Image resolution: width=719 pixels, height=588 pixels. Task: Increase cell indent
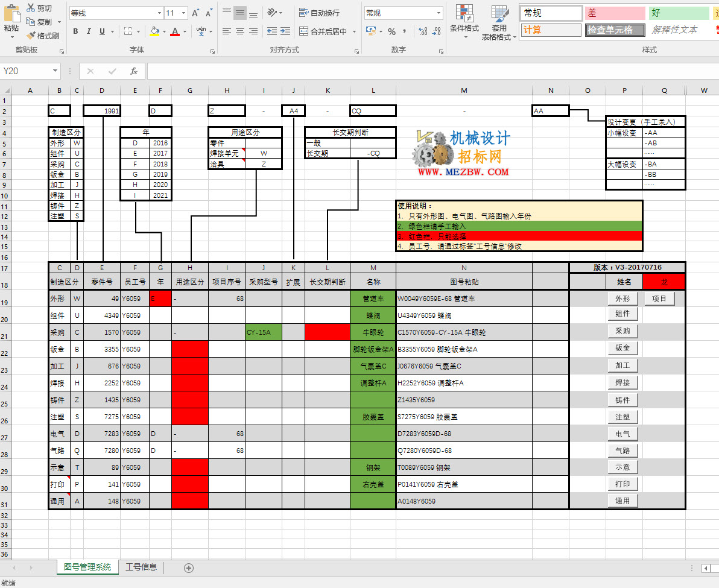285,31
